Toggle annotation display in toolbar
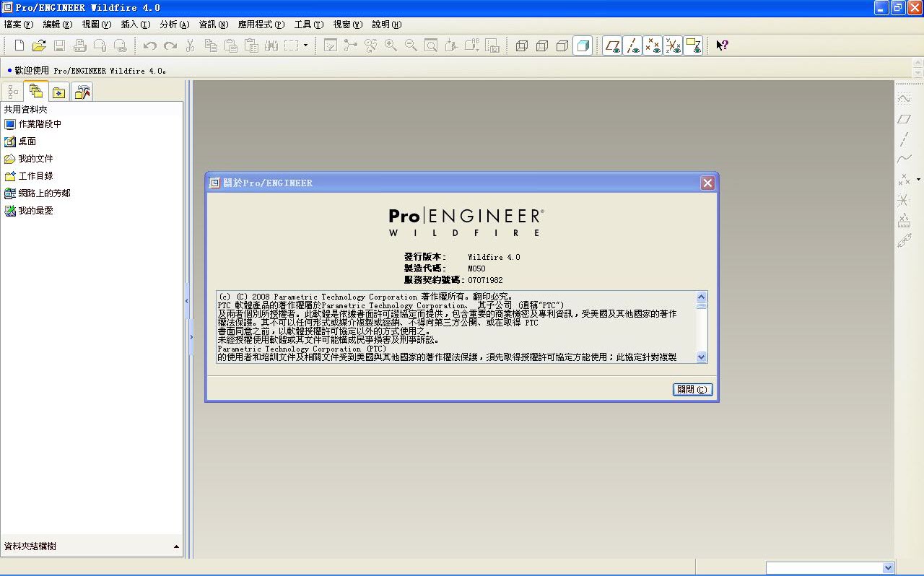 coord(694,45)
